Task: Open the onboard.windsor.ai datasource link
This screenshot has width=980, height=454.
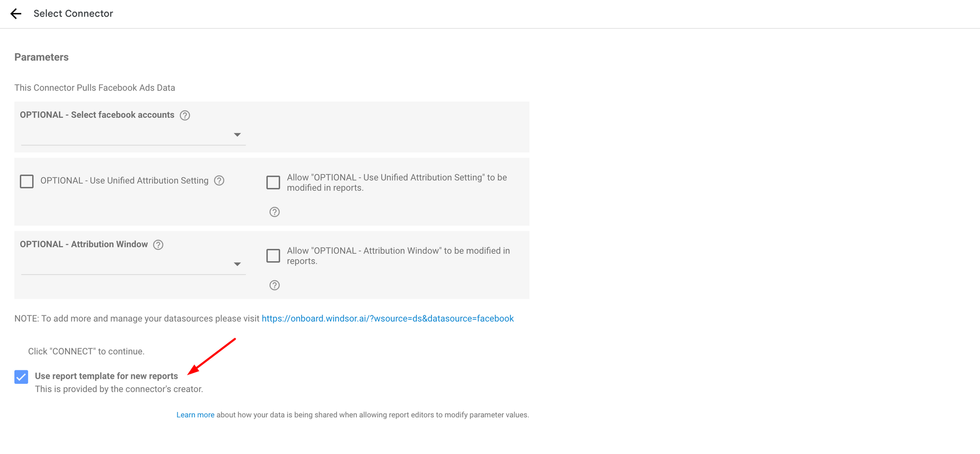Action: [388, 319]
